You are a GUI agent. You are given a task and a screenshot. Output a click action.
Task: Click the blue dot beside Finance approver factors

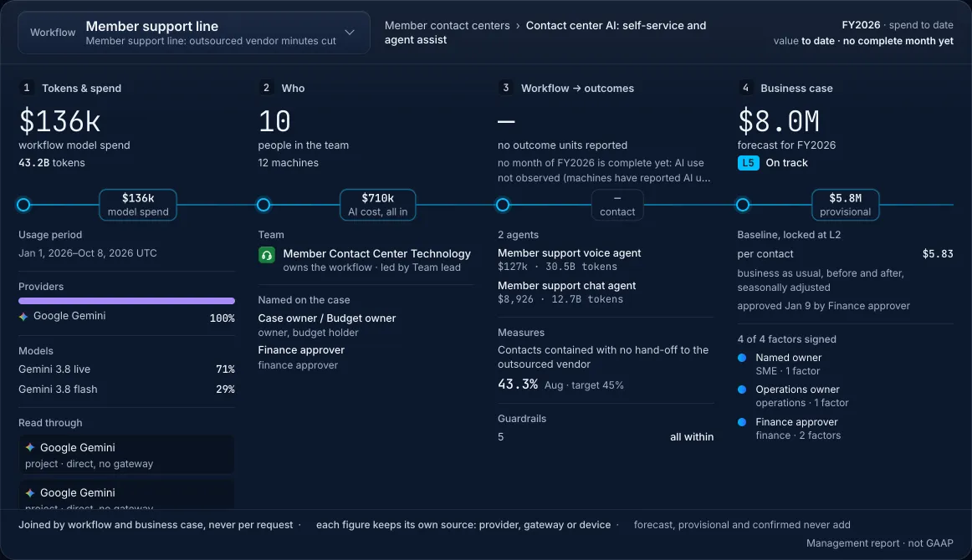(x=742, y=422)
